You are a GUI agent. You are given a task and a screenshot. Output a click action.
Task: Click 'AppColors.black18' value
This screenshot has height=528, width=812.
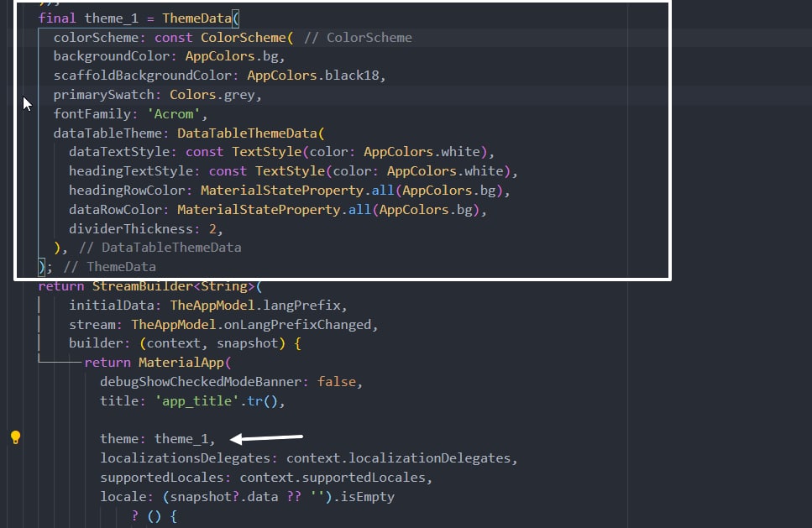[313, 76]
